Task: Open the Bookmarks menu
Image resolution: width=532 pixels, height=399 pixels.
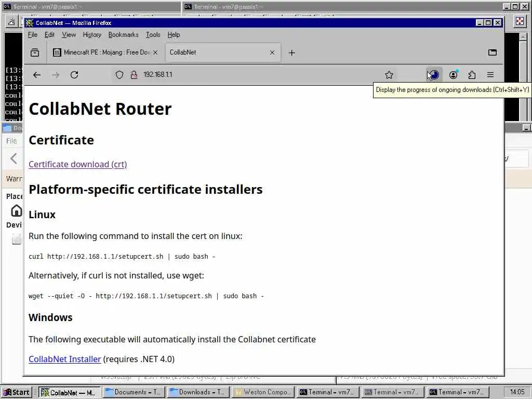Action: pos(124,35)
